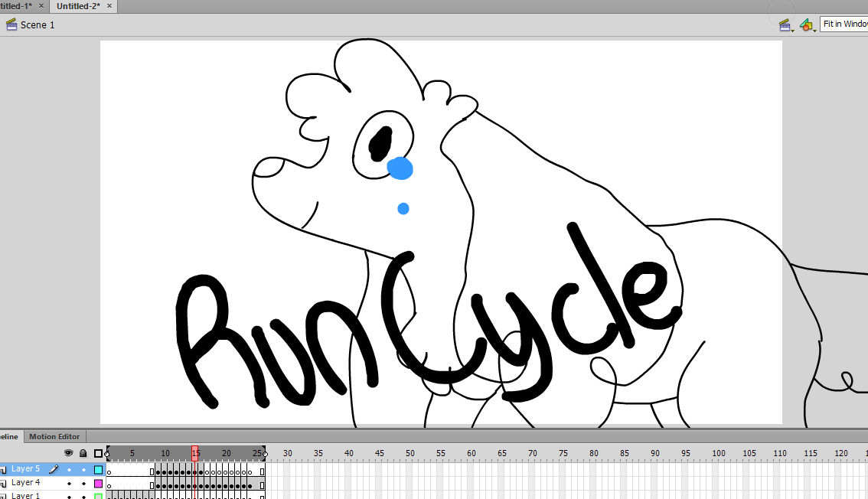The height and width of the screenshot is (499, 868).
Task: Switch to the Motion Editor tab
Action: point(54,436)
